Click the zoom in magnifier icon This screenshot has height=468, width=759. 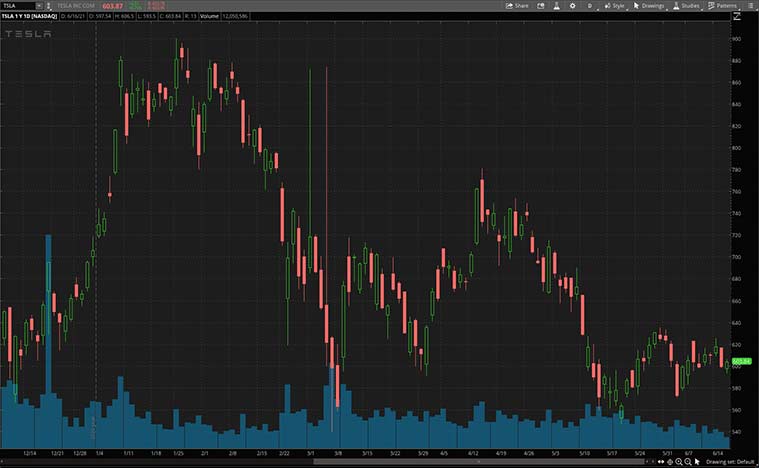point(679,462)
